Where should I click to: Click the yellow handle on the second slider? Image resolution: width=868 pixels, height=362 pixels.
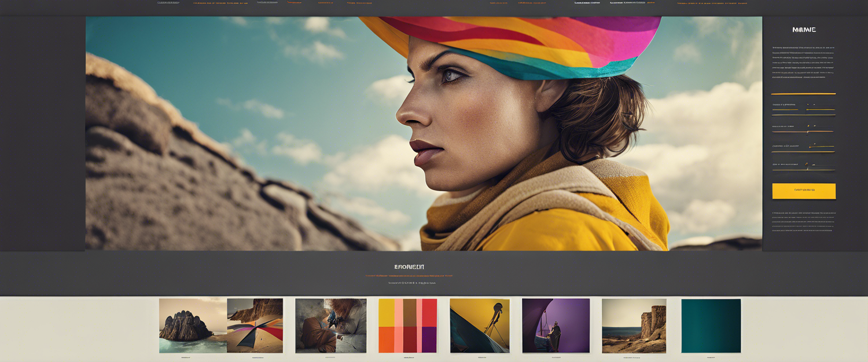(808, 132)
